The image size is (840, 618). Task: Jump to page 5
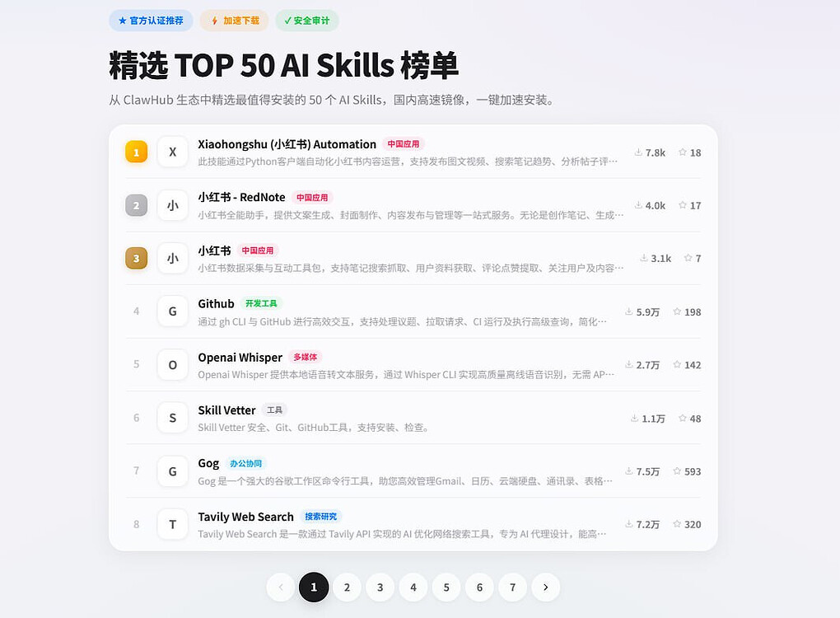click(x=447, y=588)
